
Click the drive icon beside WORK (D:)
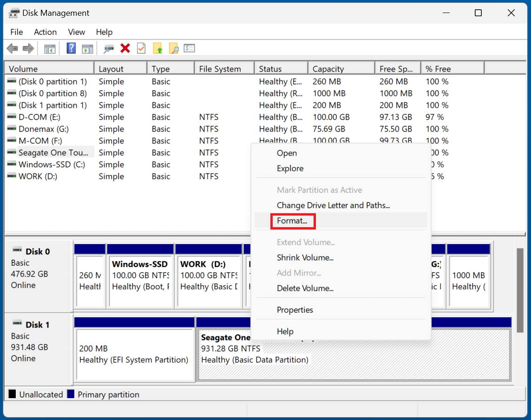point(11,176)
